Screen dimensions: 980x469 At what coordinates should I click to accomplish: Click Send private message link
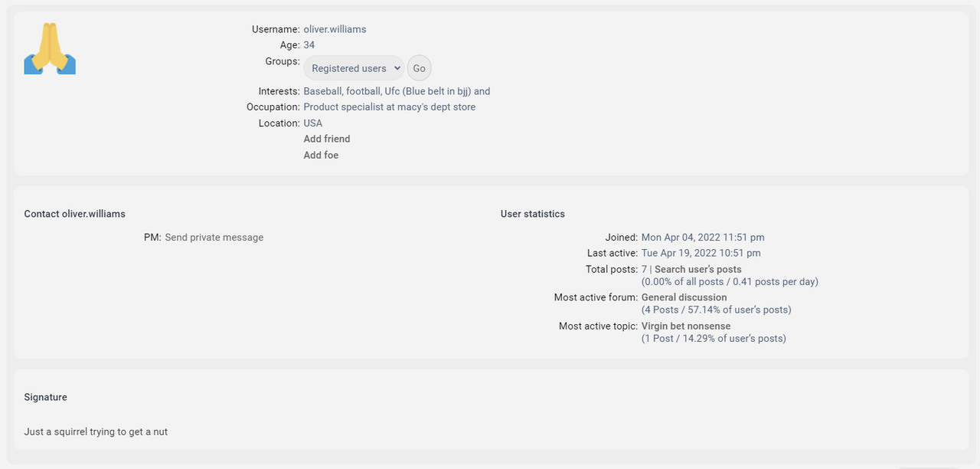coord(214,238)
